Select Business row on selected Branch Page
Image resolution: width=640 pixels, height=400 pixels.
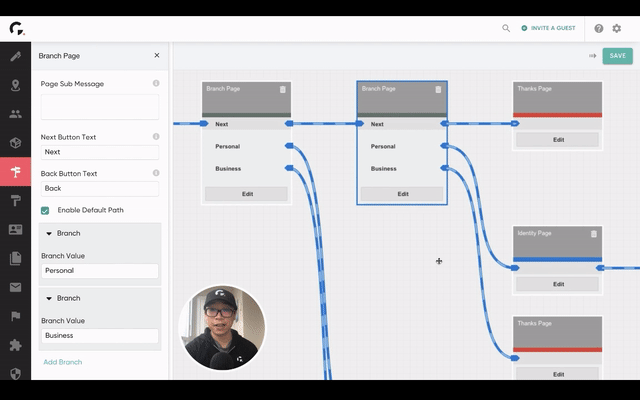click(x=402, y=169)
